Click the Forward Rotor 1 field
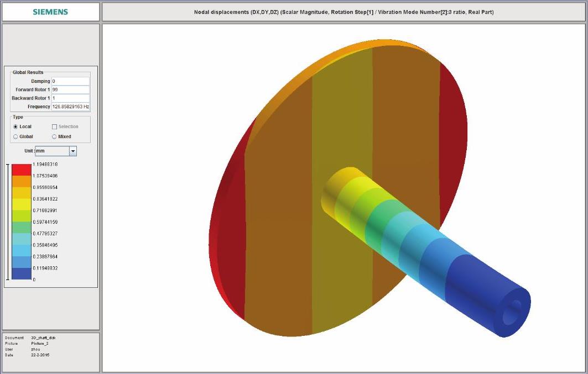The height and width of the screenshot is (374, 588). tap(70, 89)
